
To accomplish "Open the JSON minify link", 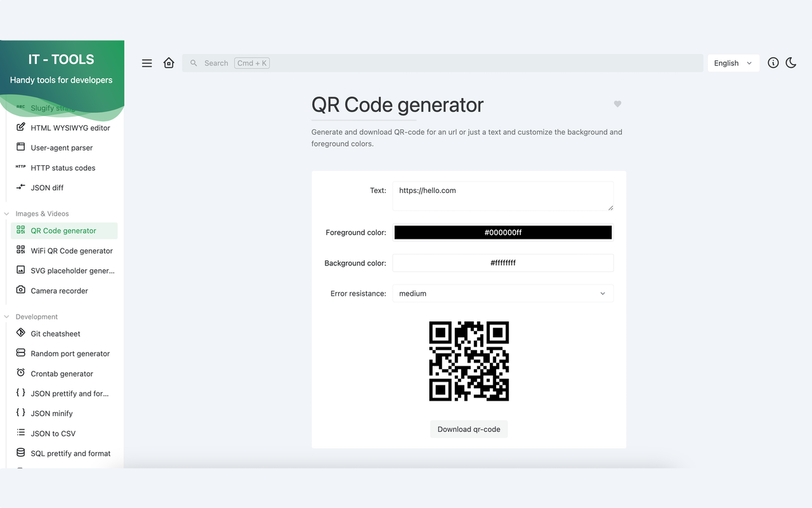I will point(64,413).
